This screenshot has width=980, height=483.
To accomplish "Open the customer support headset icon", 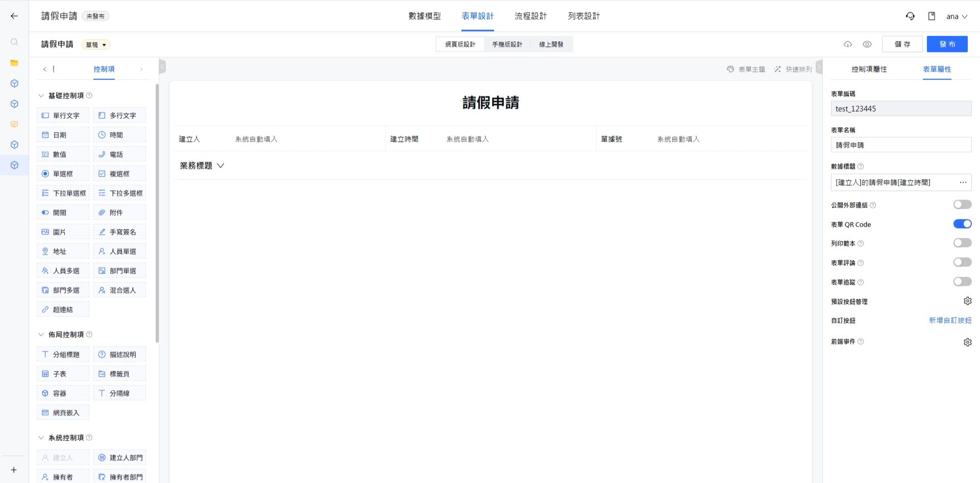I will [x=910, y=16].
